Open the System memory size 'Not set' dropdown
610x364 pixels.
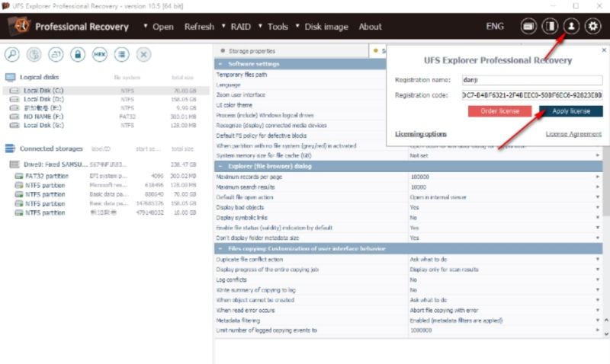[x=598, y=155]
